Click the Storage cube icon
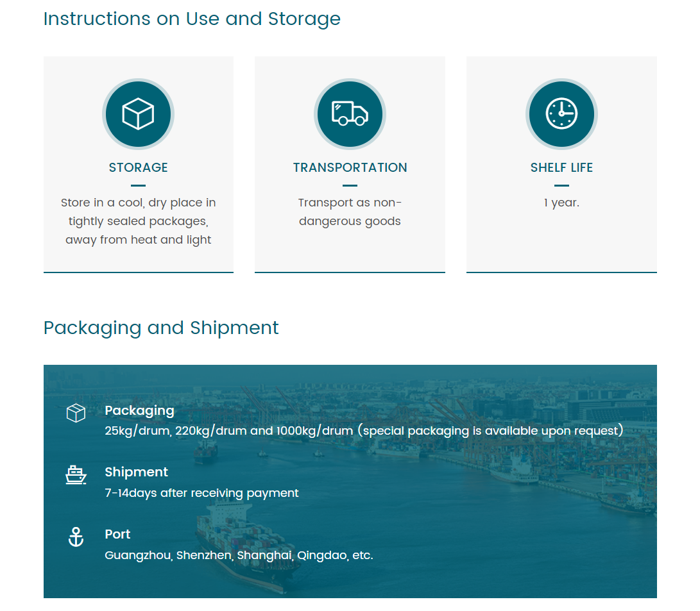 138,114
